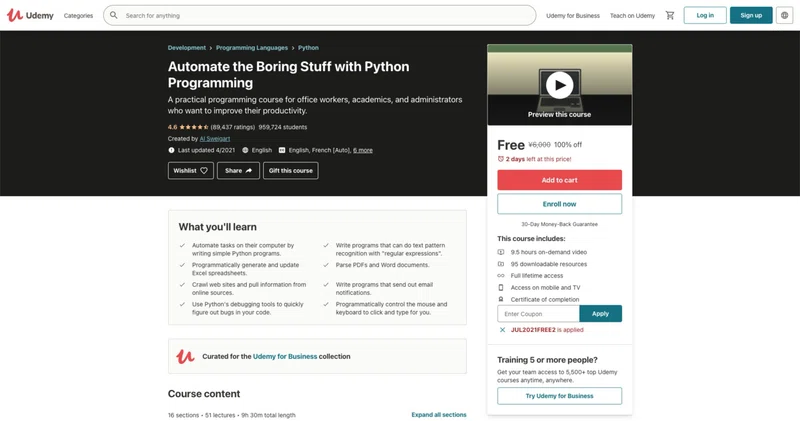This screenshot has height=421, width=800.
Task: Remove the applied JUL2021FREE2 coupon
Action: pos(502,330)
